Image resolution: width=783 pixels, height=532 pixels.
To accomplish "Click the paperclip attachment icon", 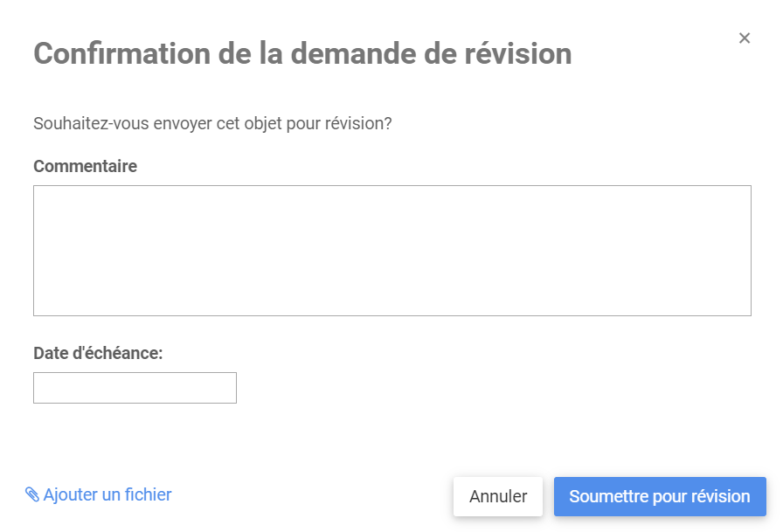I will point(32,495).
